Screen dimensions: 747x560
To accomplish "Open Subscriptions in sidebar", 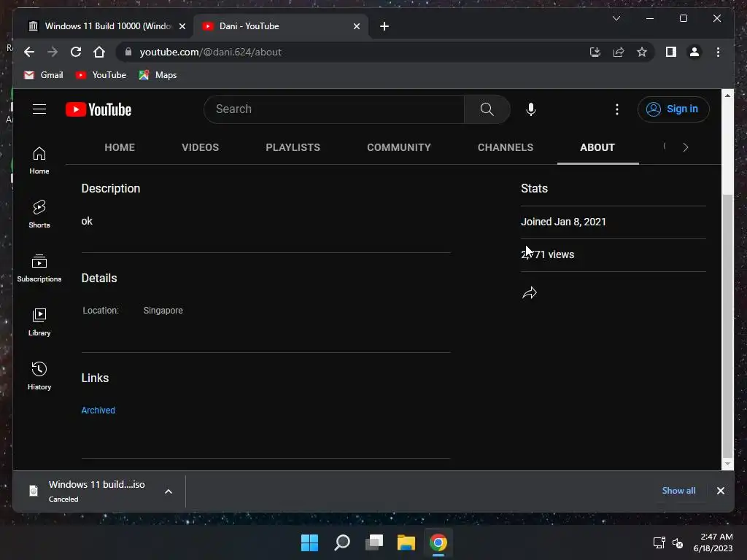I will click(39, 268).
